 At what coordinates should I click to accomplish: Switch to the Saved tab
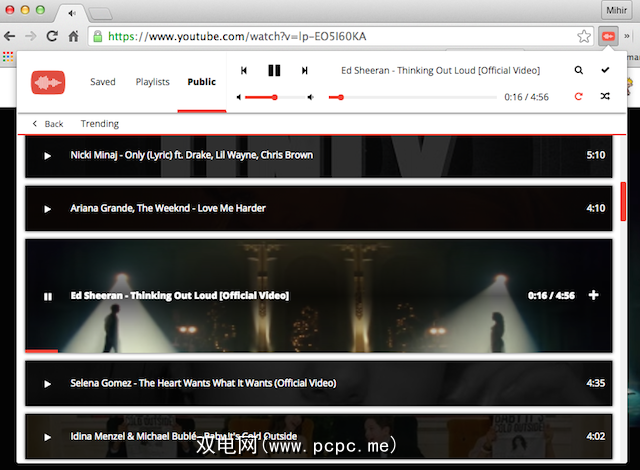(103, 82)
